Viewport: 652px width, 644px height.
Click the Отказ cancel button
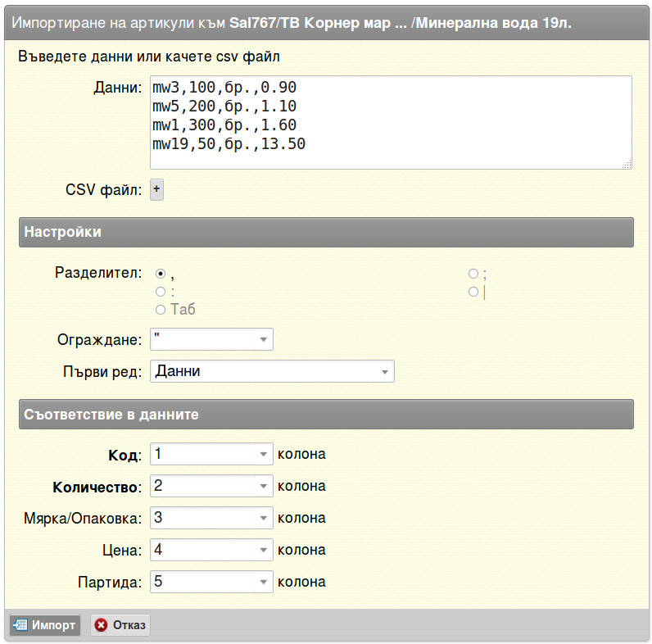[x=120, y=625]
